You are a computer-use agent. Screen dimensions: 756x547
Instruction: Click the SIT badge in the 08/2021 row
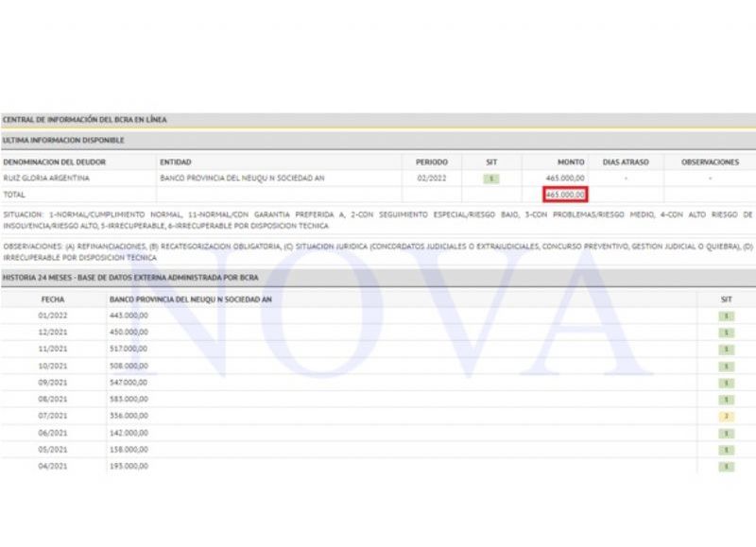(726, 400)
